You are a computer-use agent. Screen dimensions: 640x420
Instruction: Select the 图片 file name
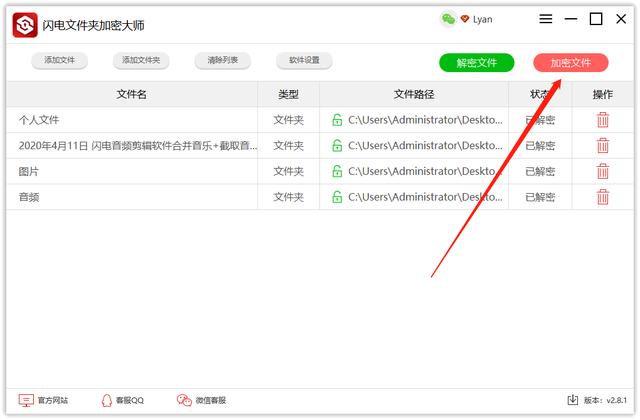29,171
